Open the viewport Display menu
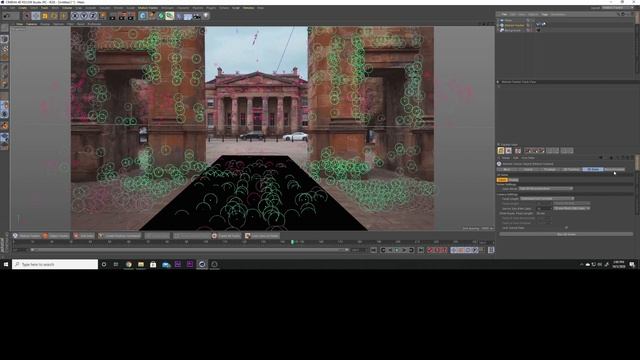This screenshot has width=640, height=360. [x=45, y=24]
